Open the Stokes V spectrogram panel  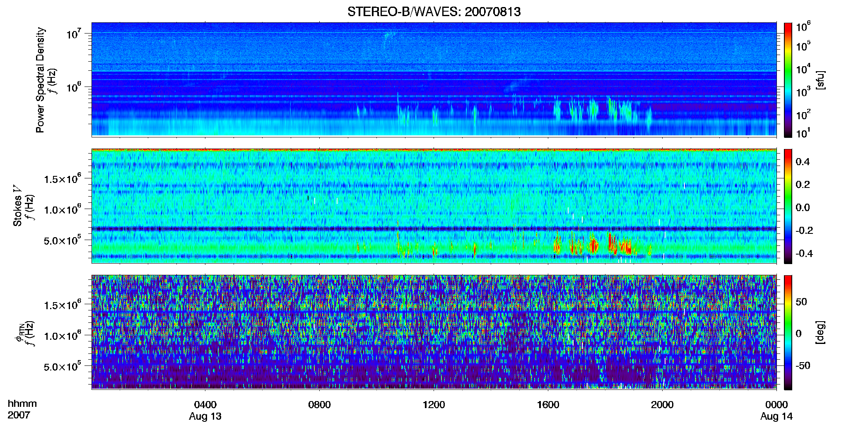434,206
